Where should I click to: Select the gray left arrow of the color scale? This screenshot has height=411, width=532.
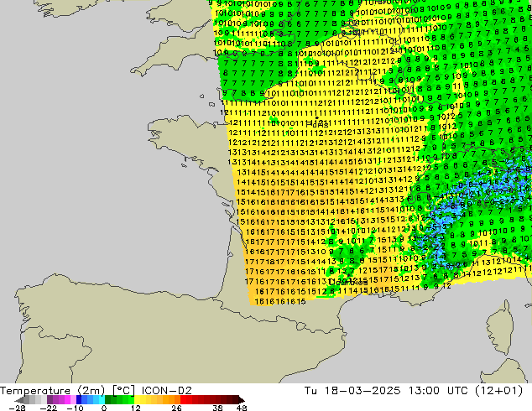click(x=19, y=400)
